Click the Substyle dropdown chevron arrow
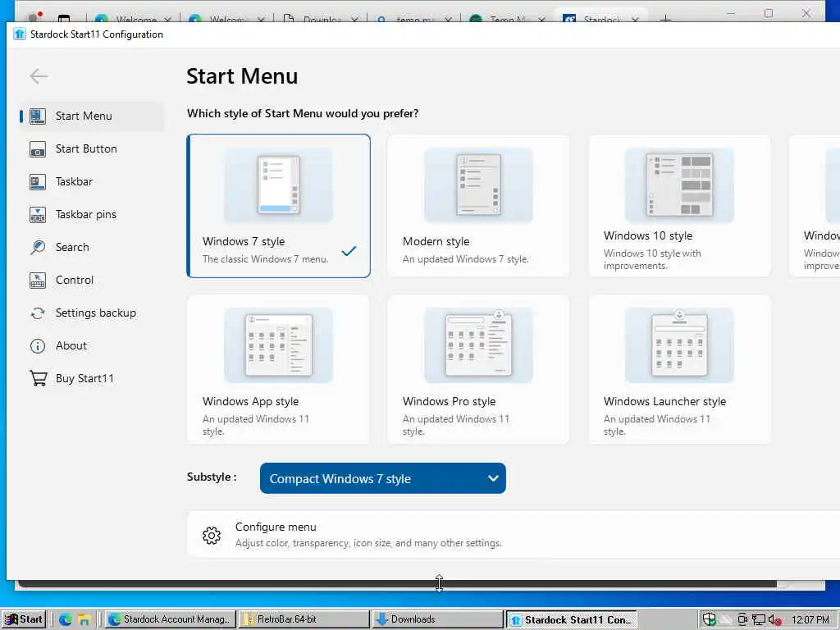The image size is (840, 630). tap(493, 478)
